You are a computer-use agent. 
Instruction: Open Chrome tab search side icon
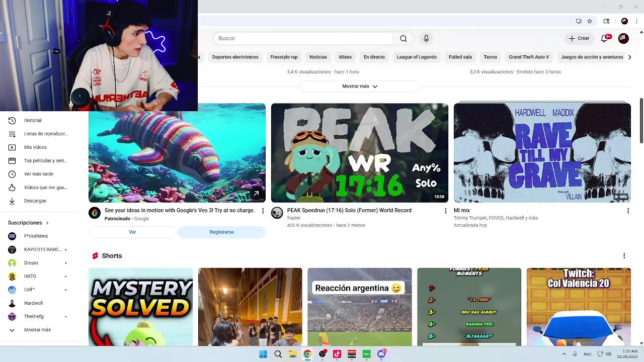click(606, 21)
